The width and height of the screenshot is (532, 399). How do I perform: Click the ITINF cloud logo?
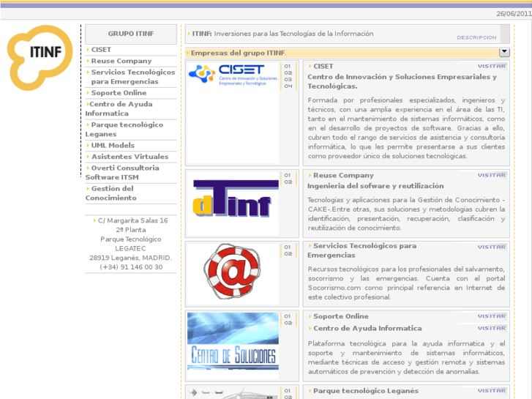40,58
